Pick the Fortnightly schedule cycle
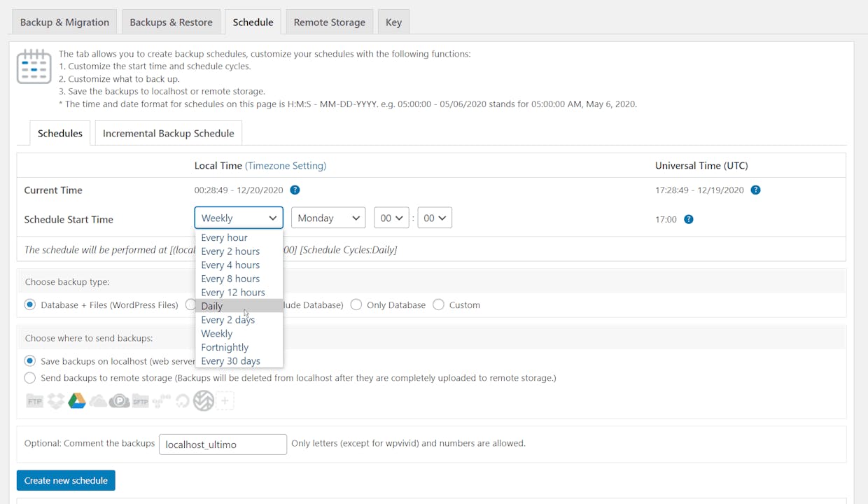This screenshot has height=504, width=868. pyautogui.click(x=239, y=347)
